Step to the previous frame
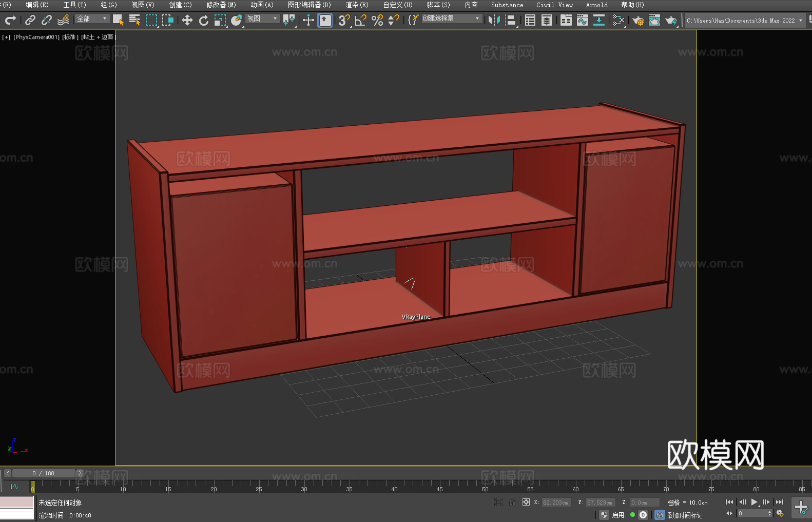Screen dimensions: 812x522 tap(743, 502)
